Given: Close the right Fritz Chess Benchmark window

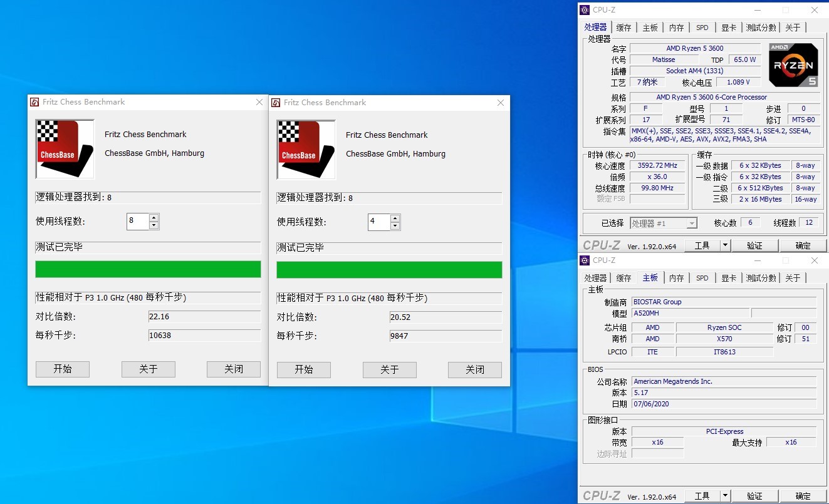Looking at the screenshot, I should (x=501, y=103).
